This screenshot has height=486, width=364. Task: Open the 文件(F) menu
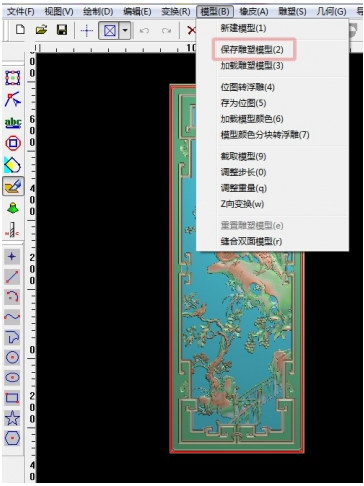20,12
